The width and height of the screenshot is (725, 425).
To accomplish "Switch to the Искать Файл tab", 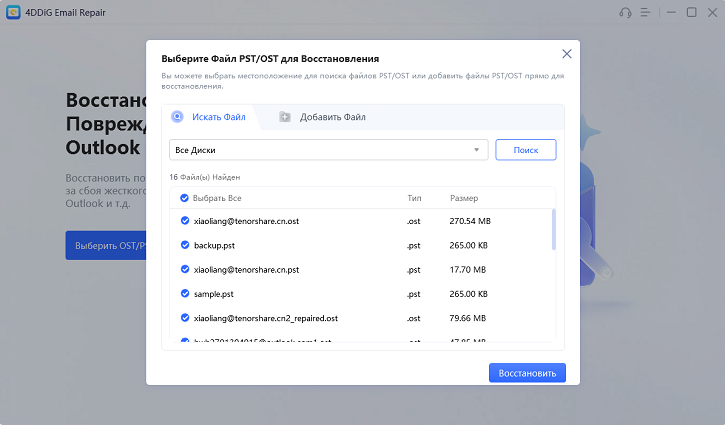I will pyautogui.click(x=209, y=117).
